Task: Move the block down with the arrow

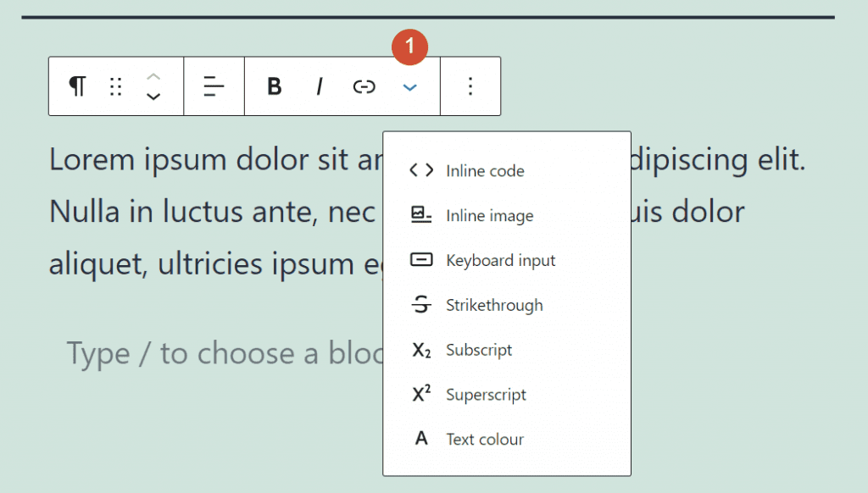Action: 153,96
